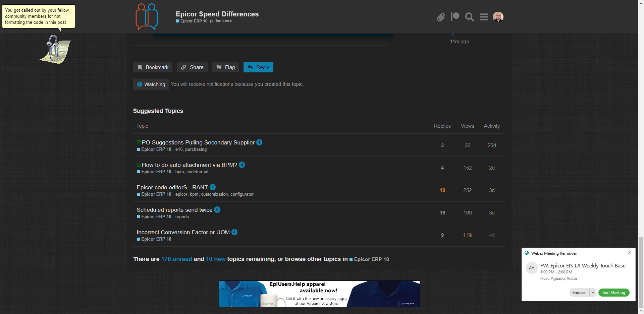Screen dimensions: 644x314
Task: Click the 1.5k views count
Action: 468,235
